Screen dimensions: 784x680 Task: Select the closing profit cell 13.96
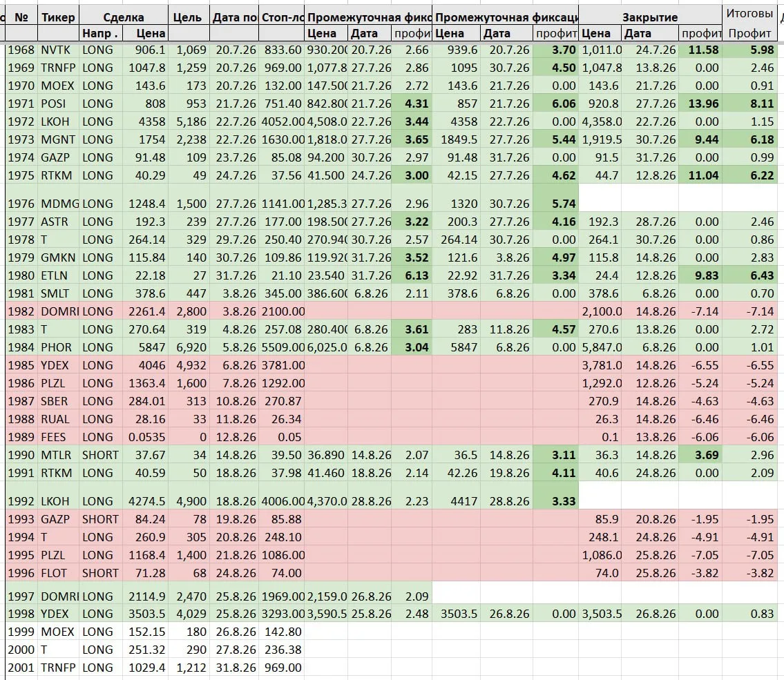[x=700, y=104]
